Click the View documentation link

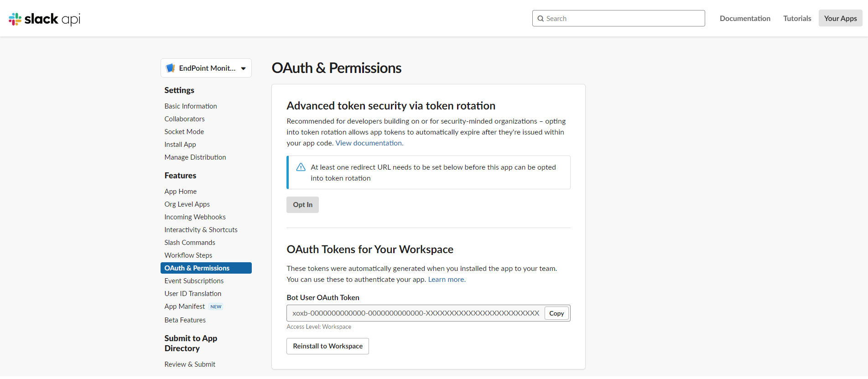tap(369, 143)
